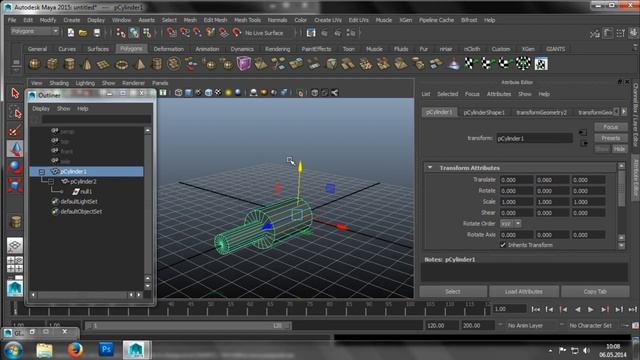
Task: Click the Focus button
Action: point(611,127)
